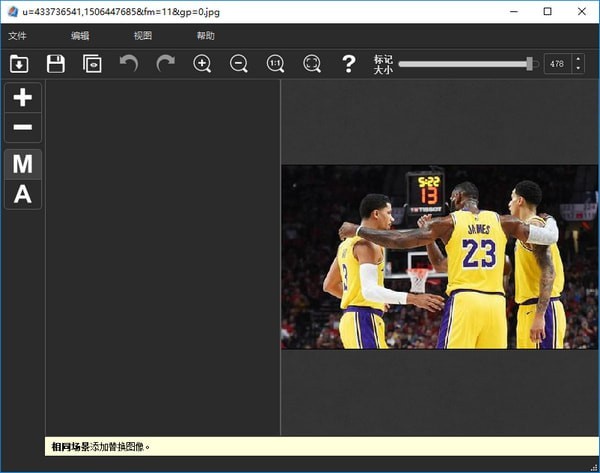Select the plus marker tool

point(23,98)
